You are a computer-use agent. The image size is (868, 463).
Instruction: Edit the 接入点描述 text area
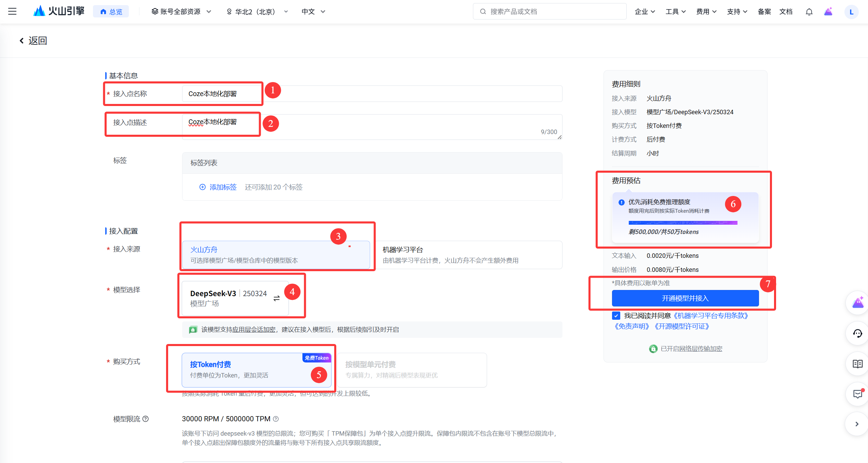pos(372,127)
